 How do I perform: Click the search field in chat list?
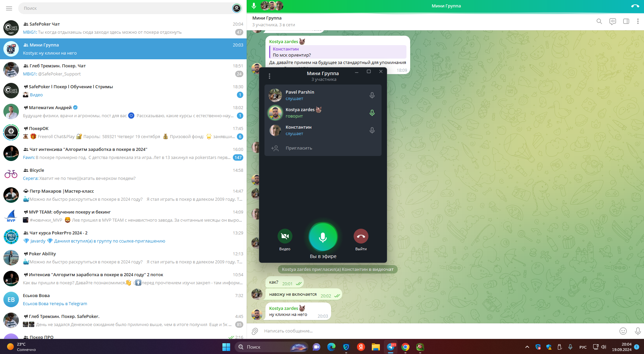(124, 8)
